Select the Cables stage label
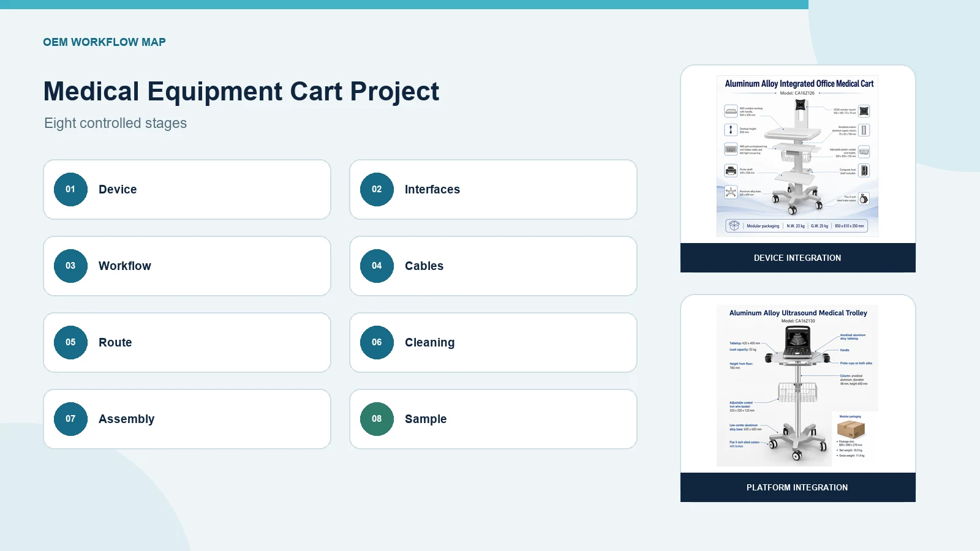Viewport: 980px width, 551px height. (424, 266)
